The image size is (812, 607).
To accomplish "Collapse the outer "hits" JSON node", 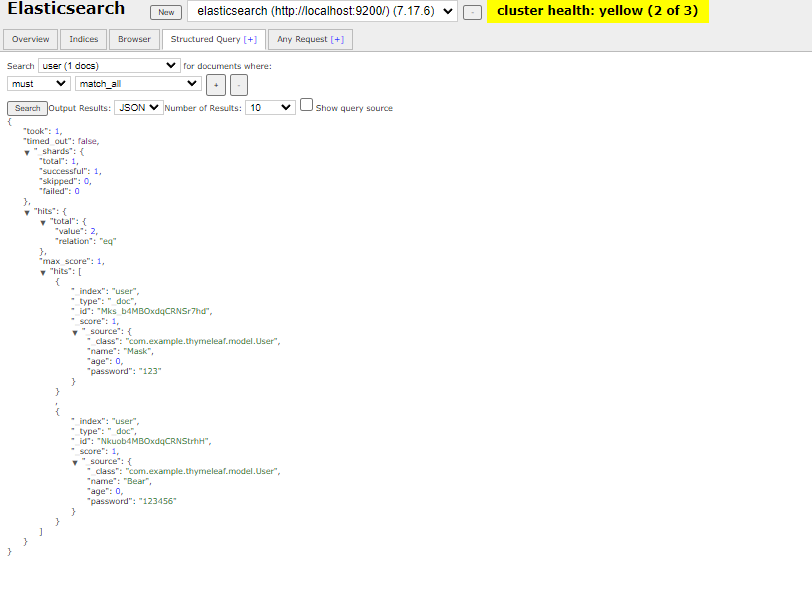I will (27, 212).
